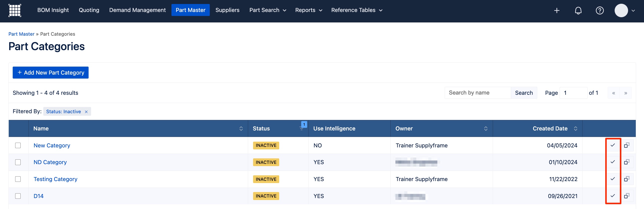
Task: Click the plus icon in top navigation
Action: tap(556, 10)
